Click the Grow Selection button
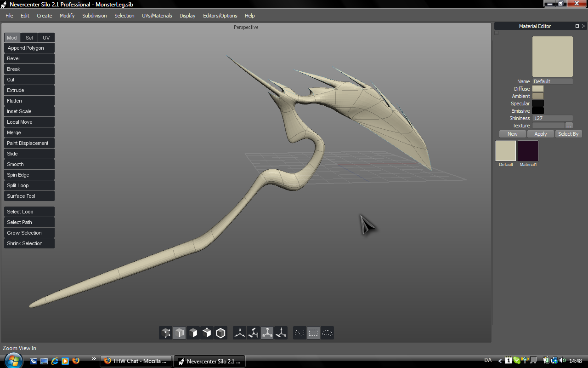 click(29, 233)
